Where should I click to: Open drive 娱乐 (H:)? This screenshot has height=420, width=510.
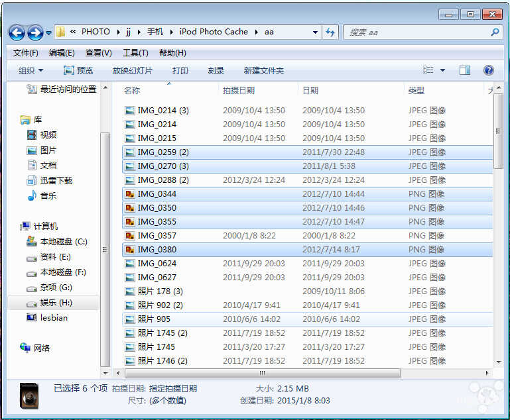point(50,302)
